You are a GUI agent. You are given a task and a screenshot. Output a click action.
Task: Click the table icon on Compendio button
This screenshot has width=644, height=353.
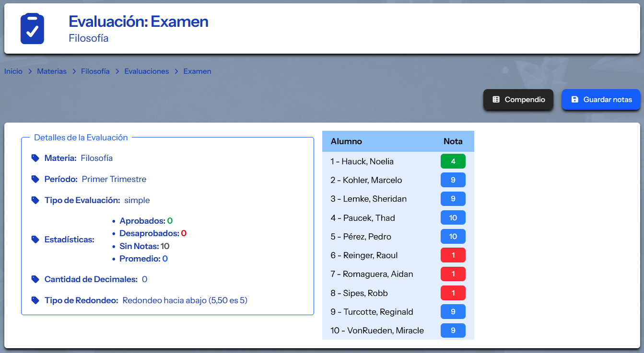pyautogui.click(x=496, y=100)
